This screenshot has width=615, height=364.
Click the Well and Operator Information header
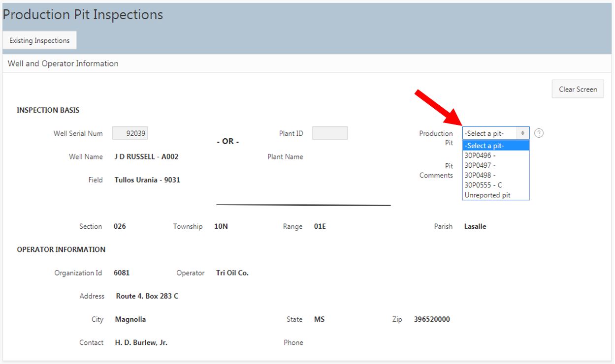[63, 63]
